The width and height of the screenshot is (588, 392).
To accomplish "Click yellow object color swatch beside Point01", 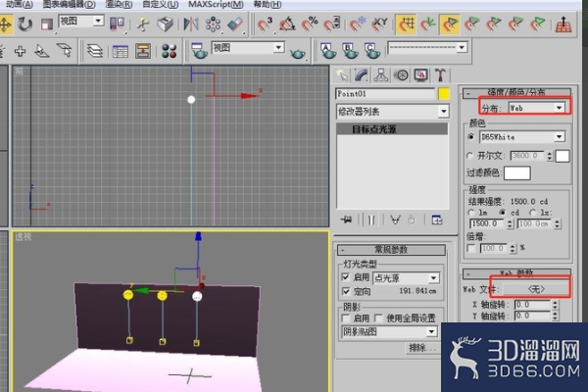I will [444, 94].
